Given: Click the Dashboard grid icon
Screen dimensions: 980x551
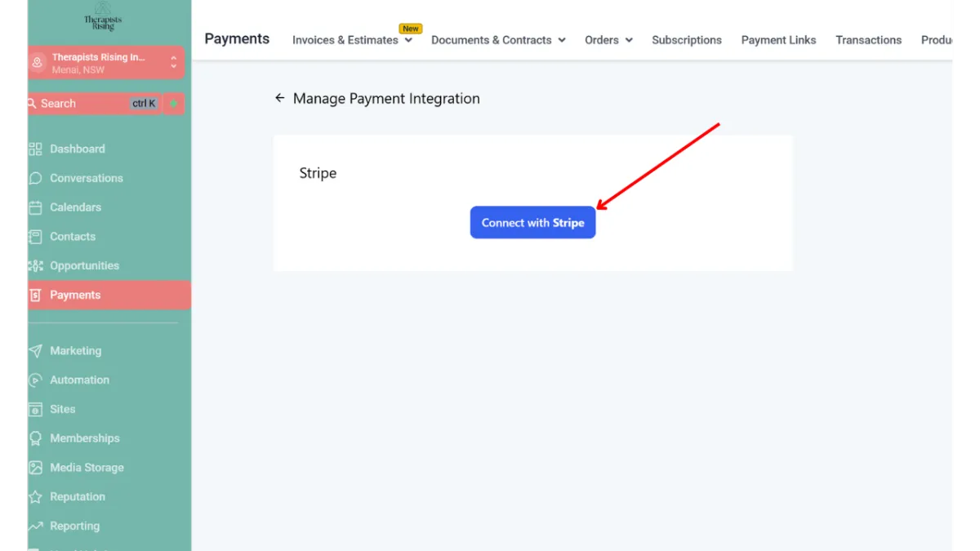Looking at the screenshot, I should pyautogui.click(x=35, y=149).
